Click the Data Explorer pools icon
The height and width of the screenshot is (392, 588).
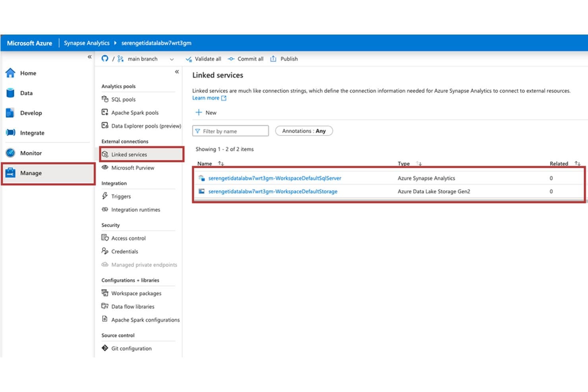pos(105,126)
